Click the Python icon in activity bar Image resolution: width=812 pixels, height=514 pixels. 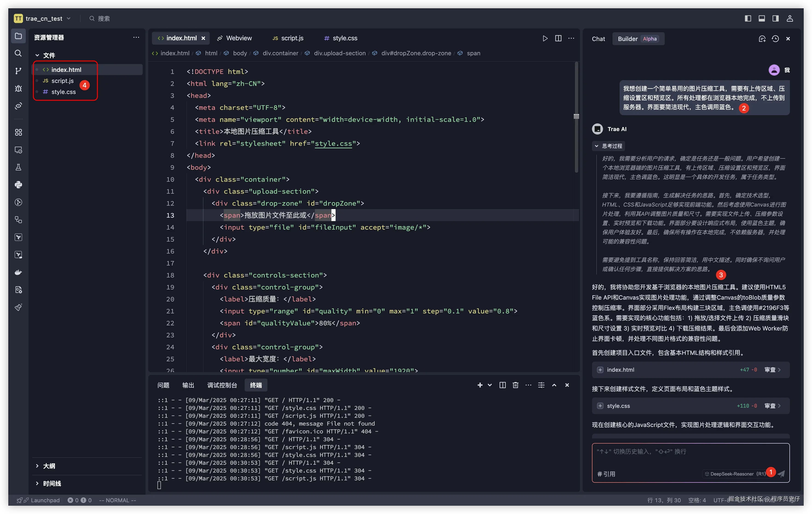point(18,185)
